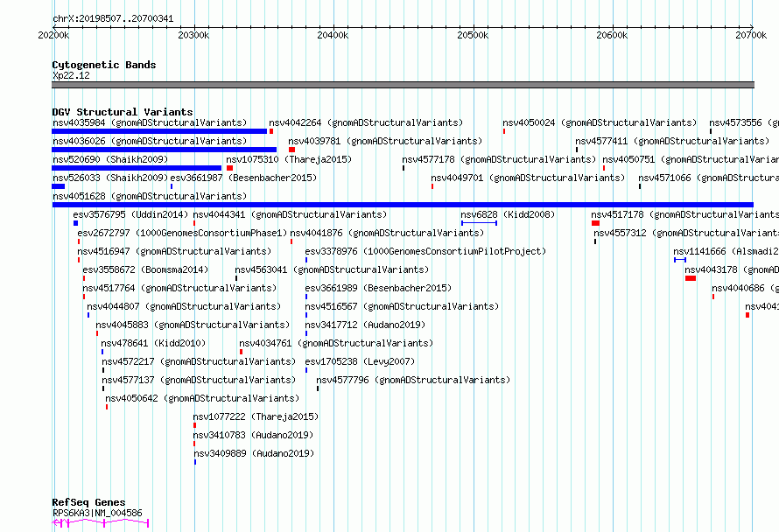Select nsv1077222 (Thareja2015) label
The width and height of the screenshot is (779, 532).
[x=256, y=416]
